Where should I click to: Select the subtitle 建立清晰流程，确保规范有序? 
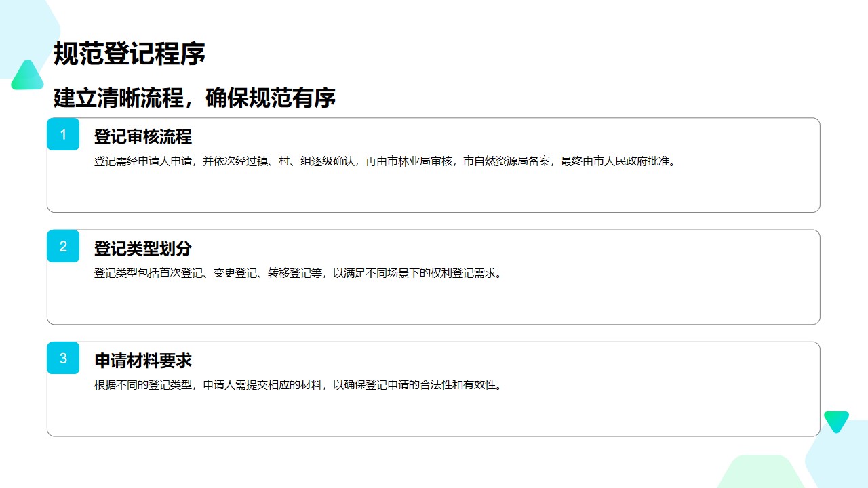click(x=195, y=98)
